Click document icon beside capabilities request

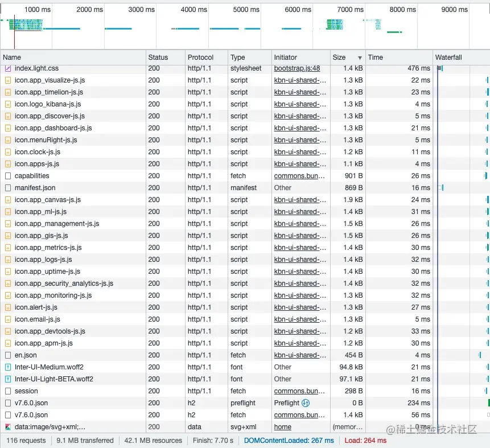[x=8, y=176]
